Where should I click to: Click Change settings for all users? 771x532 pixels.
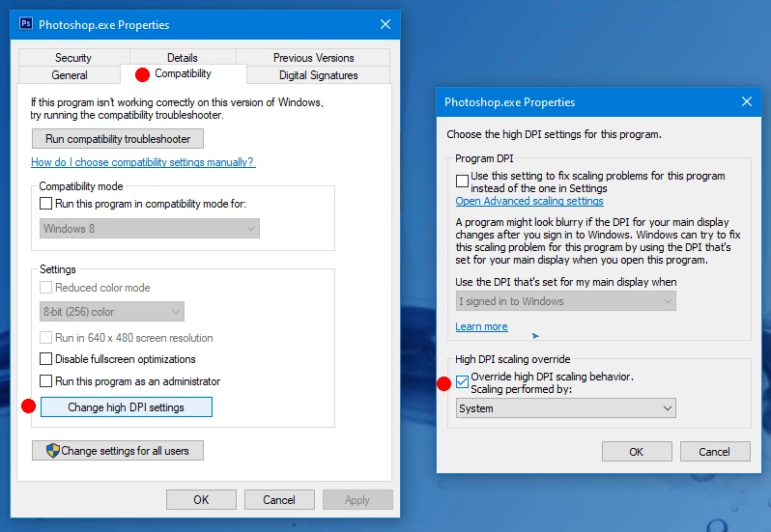tap(118, 451)
